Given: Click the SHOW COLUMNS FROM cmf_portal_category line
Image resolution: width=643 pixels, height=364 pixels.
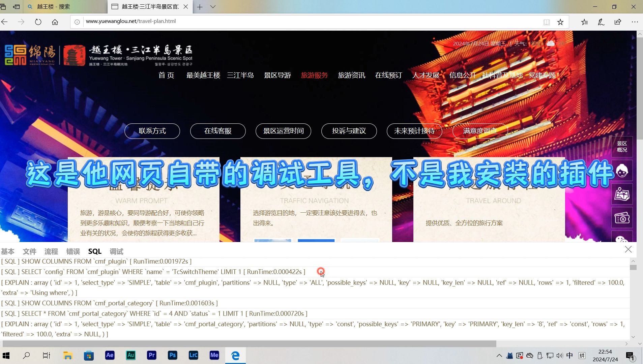Looking at the screenshot, I should click(109, 303).
